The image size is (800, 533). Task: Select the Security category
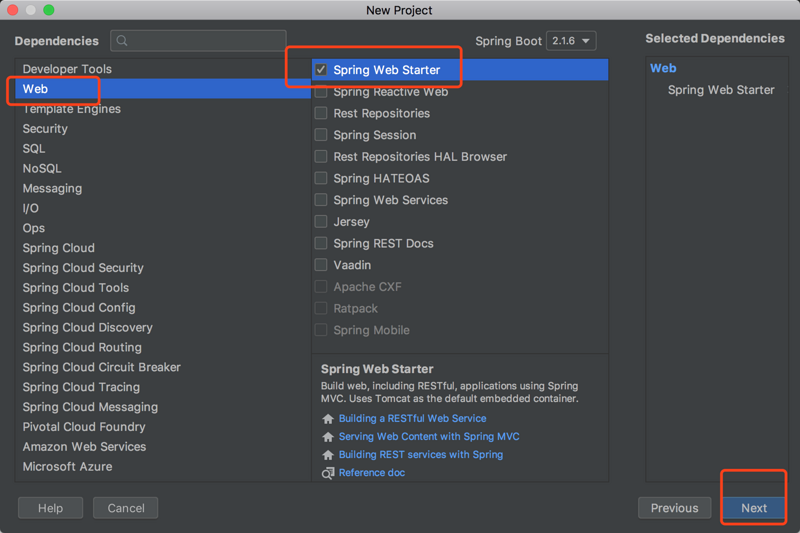click(x=45, y=129)
